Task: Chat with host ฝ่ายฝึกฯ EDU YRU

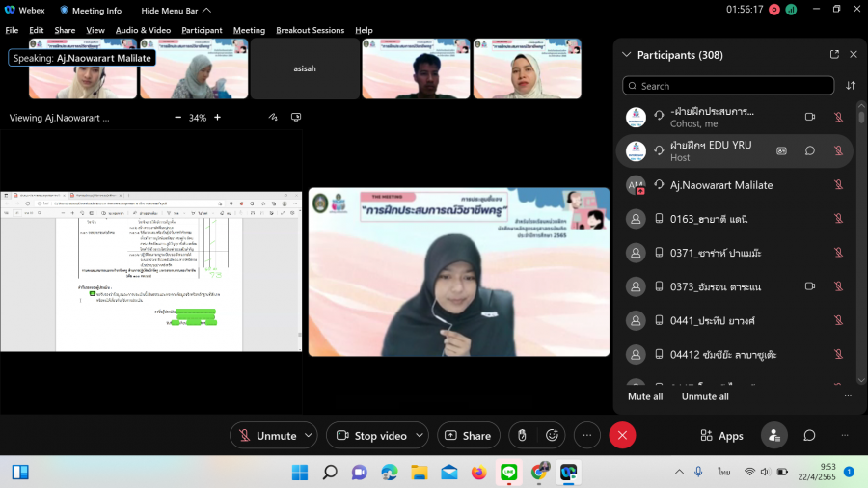Action: (810, 150)
